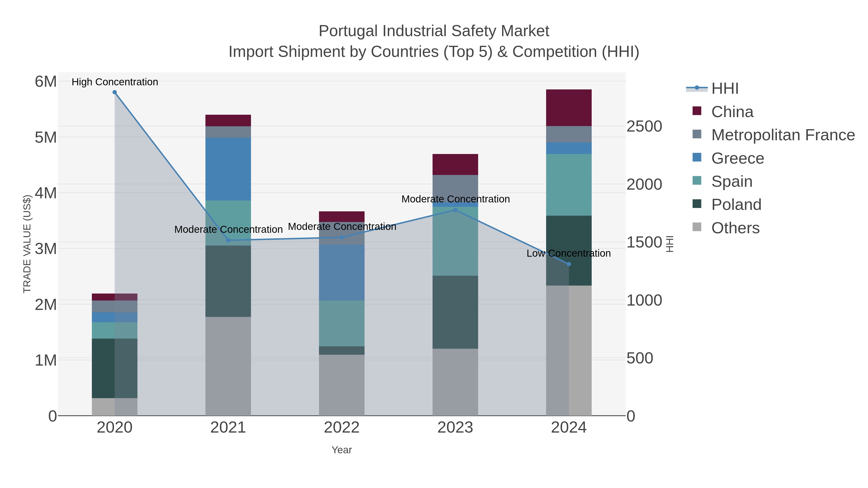868x488 pixels.
Task: Click the TRADE VALUE (US$) axis title
Action: (27, 244)
